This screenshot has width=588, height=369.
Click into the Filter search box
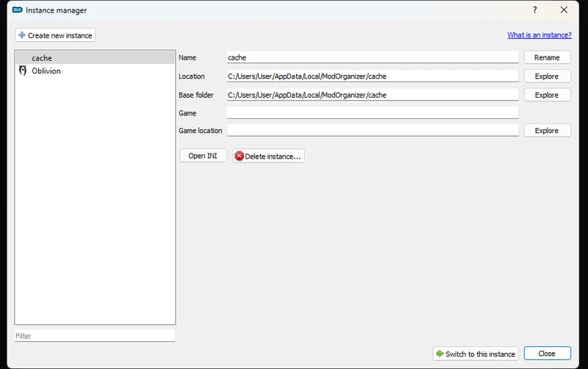coord(95,336)
